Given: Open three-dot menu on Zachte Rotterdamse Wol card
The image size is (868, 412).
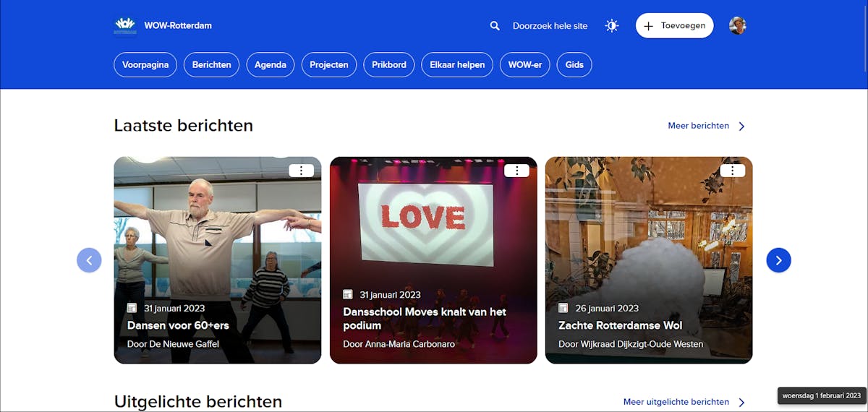Looking at the screenshot, I should 732,171.
